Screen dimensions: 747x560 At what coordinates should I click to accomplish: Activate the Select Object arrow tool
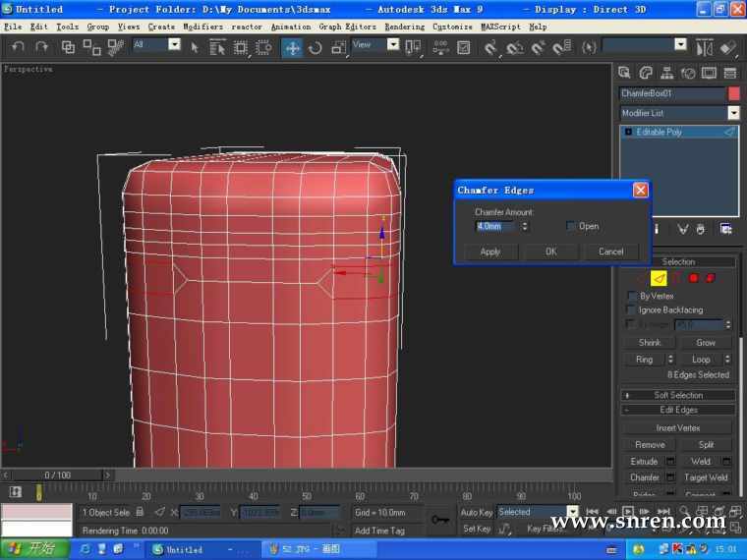tap(195, 47)
